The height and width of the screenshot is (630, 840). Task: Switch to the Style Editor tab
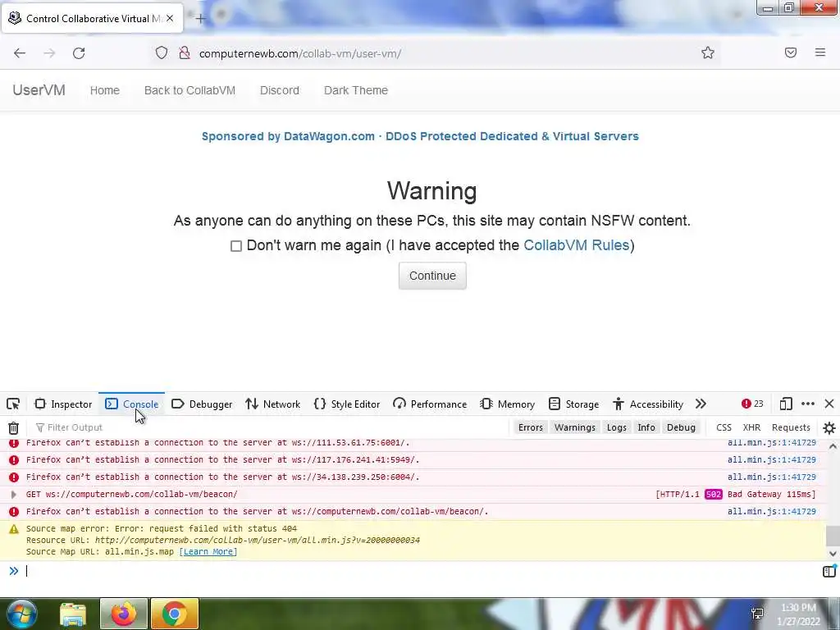click(347, 404)
